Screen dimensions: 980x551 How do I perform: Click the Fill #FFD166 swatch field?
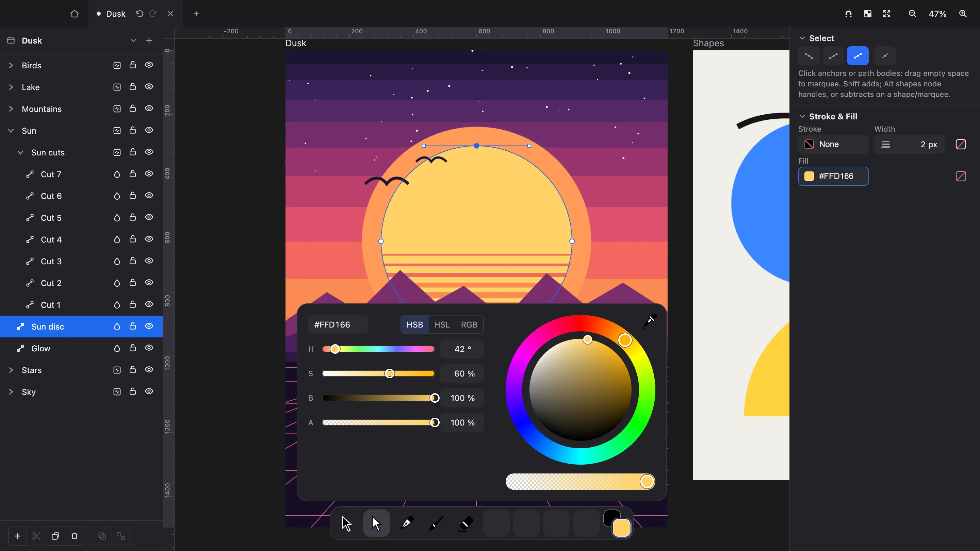tap(833, 176)
